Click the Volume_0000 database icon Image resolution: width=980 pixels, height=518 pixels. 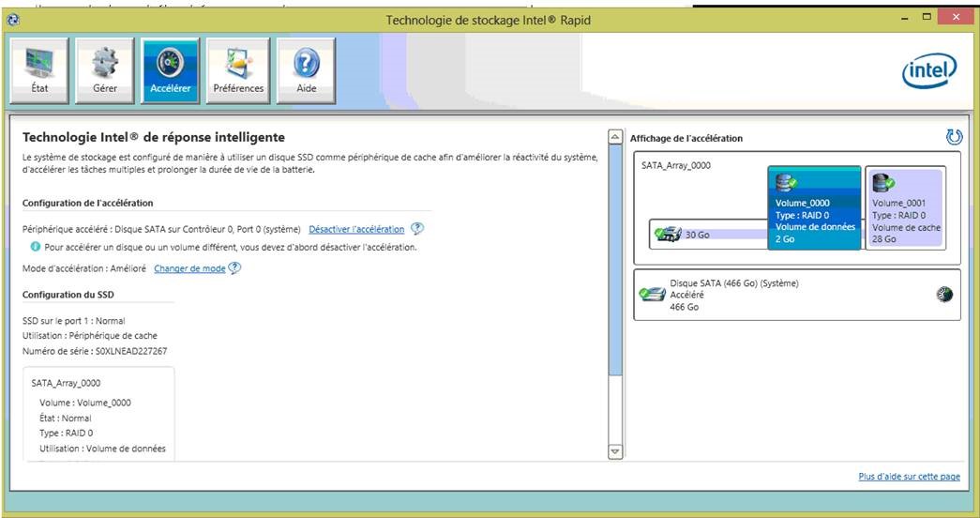pos(786,183)
